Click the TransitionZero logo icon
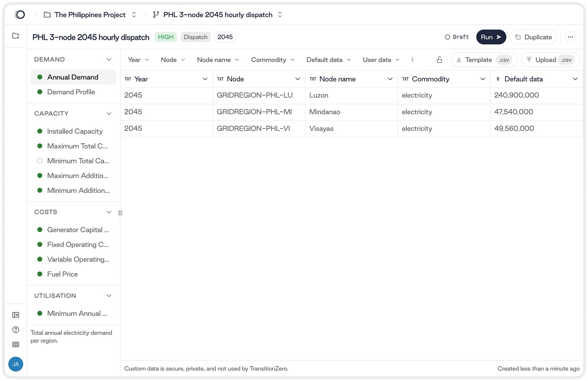 tap(20, 15)
